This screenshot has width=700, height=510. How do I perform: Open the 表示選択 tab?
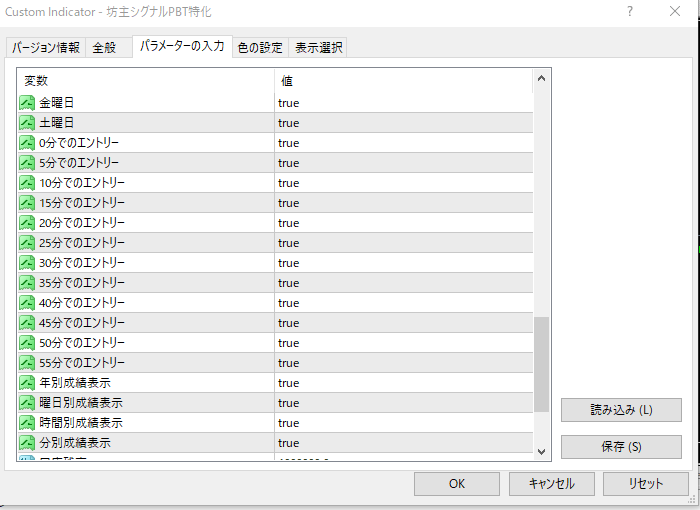click(x=318, y=47)
